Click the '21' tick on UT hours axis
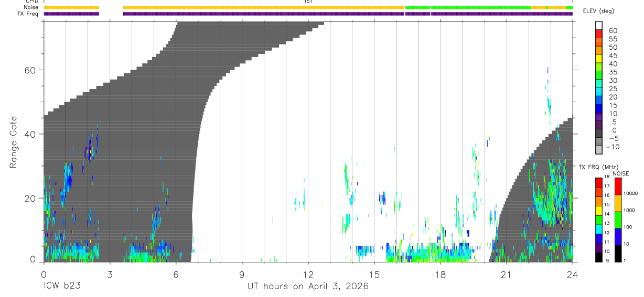 (x=506, y=274)
